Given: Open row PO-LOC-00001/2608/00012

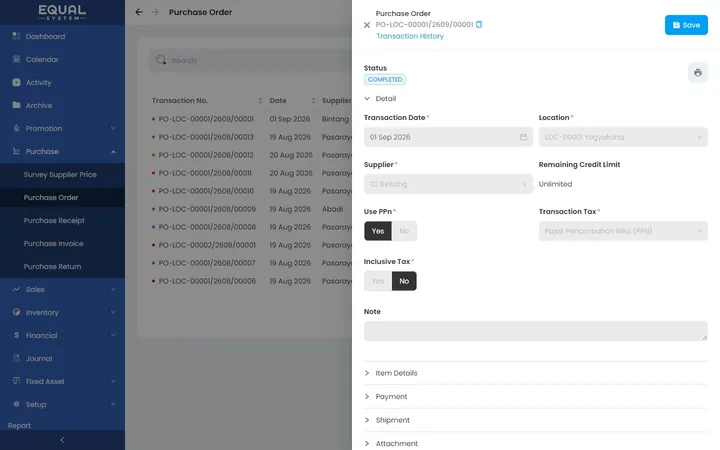Looking at the screenshot, I should (251, 155).
